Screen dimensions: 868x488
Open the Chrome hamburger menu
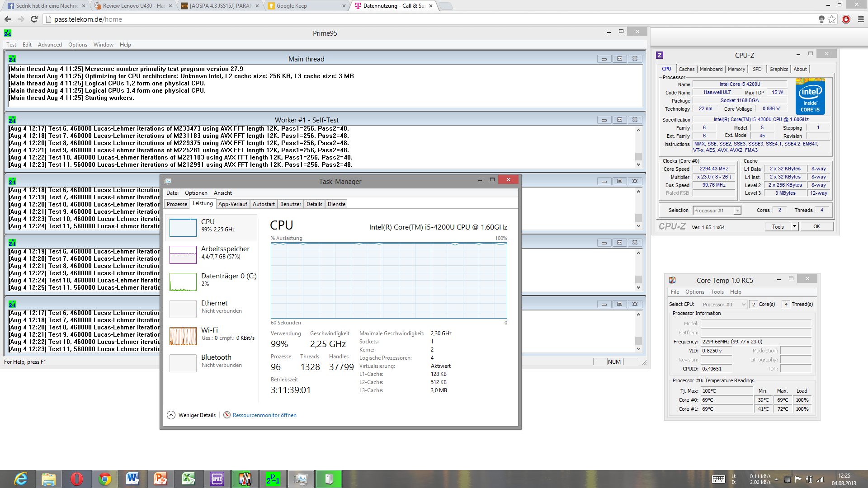pos(861,19)
